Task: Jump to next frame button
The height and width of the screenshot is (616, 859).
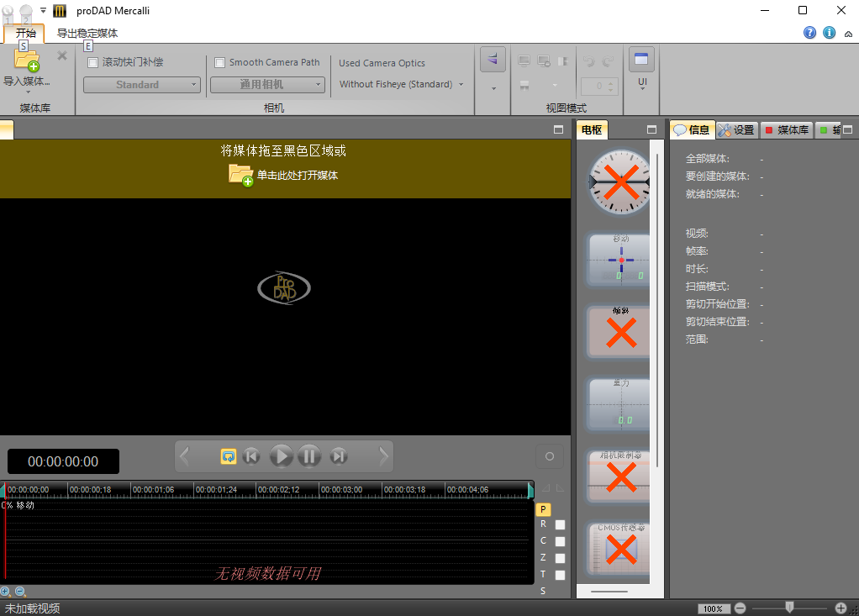Action: click(x=339, y=456)
